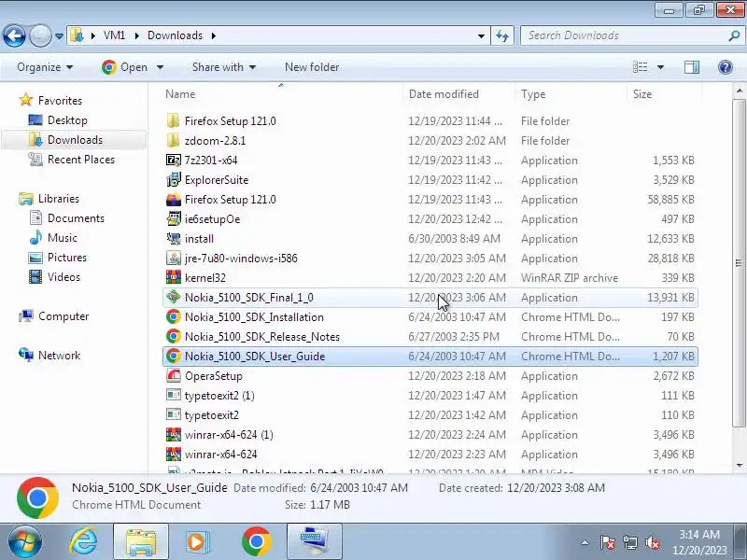Image resolution: width=747 pixels, height=560 pixels.
Task: Select Nokia_5100_SDK_Final_1_0 application icon
Action: (174, 297)
